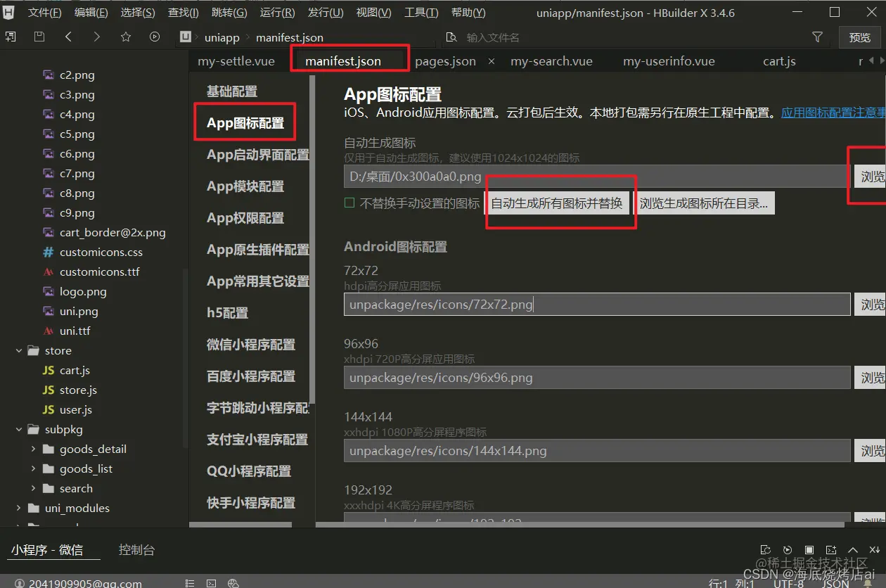
Task: Click the JSON language mode in the status bar
Action: pyautogui.click(x=835, y=583)
